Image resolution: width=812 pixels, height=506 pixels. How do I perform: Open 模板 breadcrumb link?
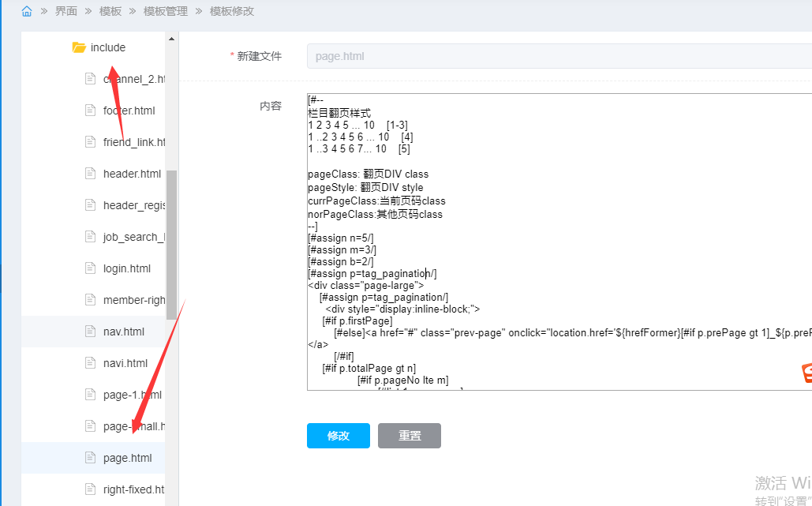(x=110, y=11)
